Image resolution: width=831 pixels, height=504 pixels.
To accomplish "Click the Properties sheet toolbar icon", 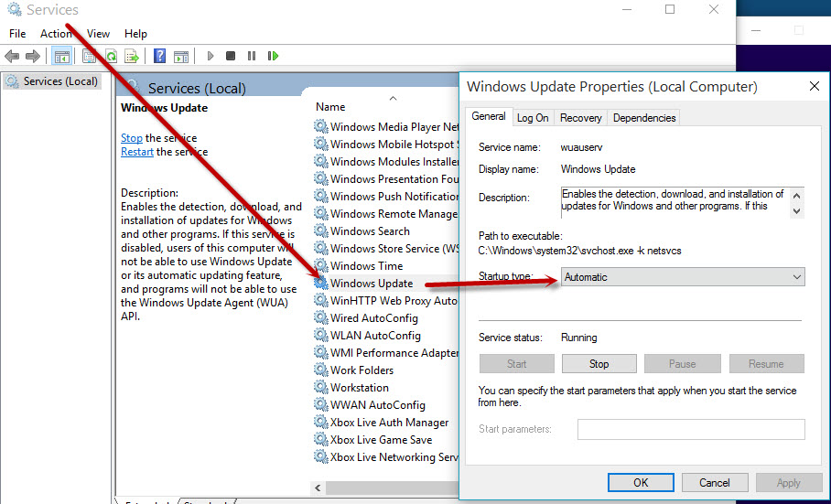I will (x=90, y=56).
